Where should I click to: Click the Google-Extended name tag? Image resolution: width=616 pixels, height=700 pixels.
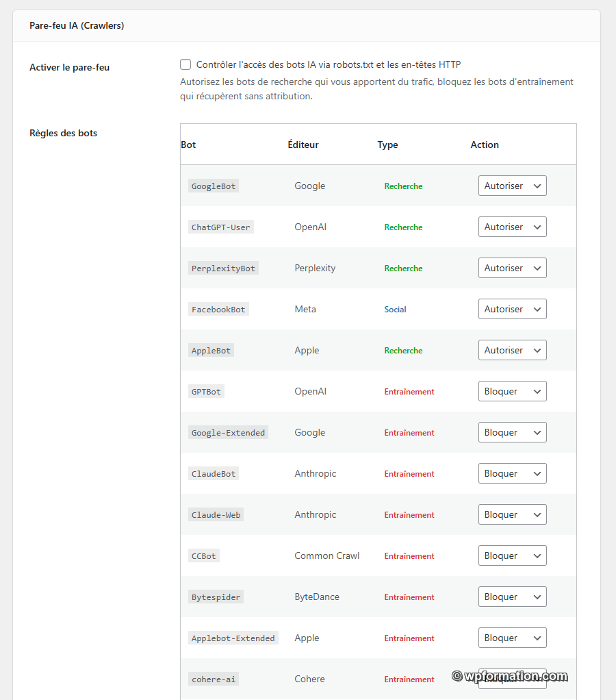coord(228,433)
